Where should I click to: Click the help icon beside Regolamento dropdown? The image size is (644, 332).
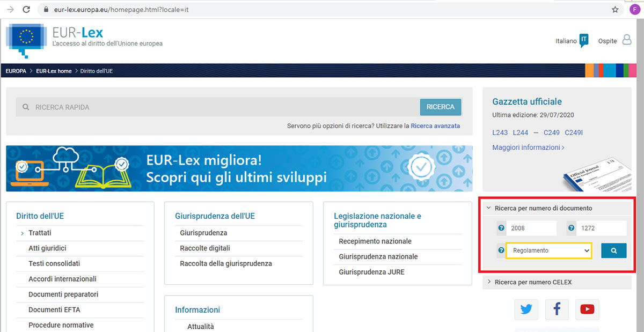501,250
